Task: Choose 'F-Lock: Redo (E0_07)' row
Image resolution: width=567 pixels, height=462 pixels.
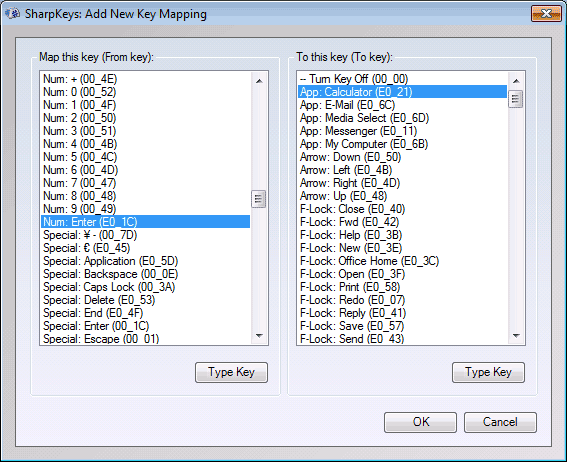Action: pos(402,300)
